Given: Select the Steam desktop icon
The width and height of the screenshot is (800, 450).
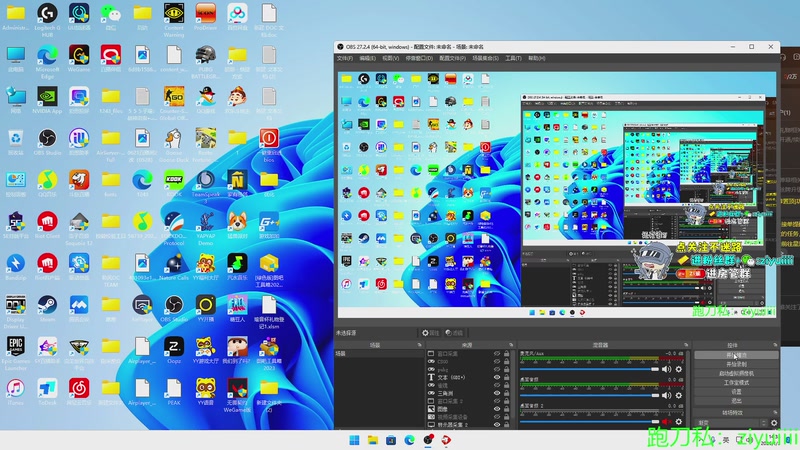Looking at the screenshot, I should (47, 308).
